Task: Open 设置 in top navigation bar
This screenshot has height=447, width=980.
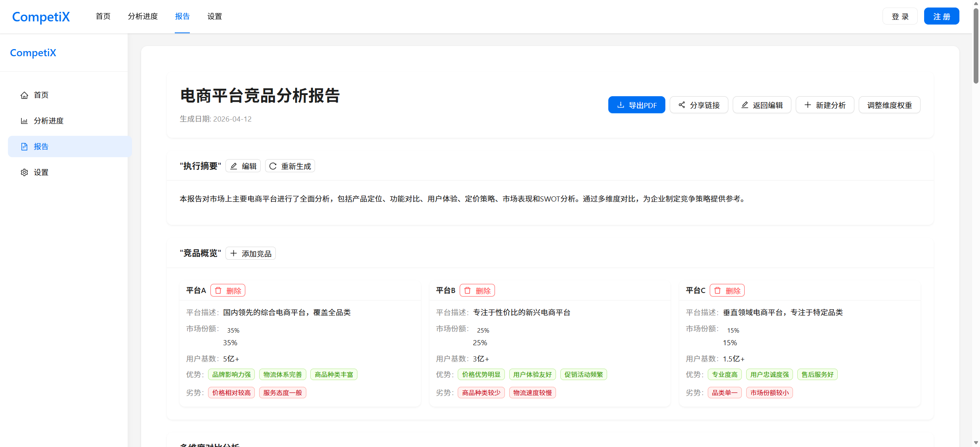Action: [x=214, y=16]
